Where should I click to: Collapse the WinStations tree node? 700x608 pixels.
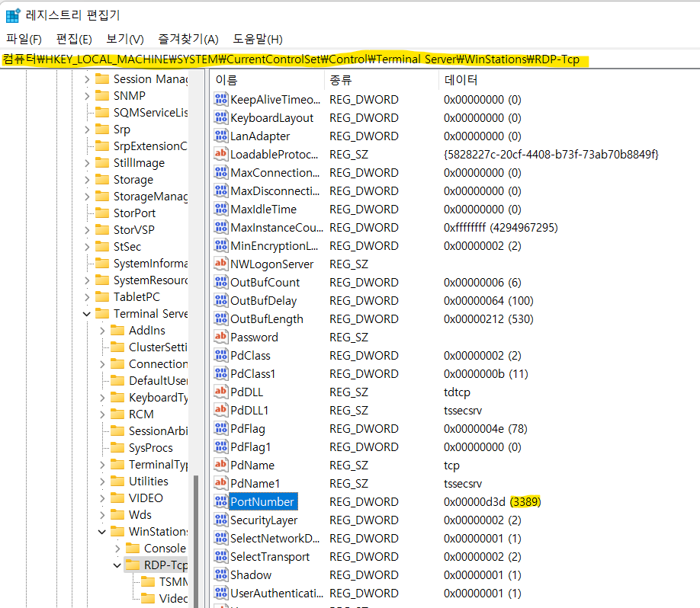tap(101, 532)
